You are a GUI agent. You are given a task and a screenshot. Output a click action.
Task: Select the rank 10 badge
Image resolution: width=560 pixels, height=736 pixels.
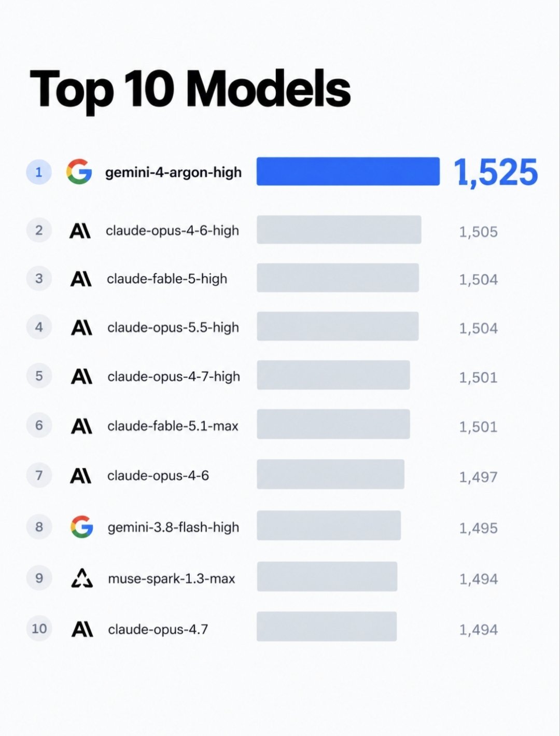tap(39, 629)
